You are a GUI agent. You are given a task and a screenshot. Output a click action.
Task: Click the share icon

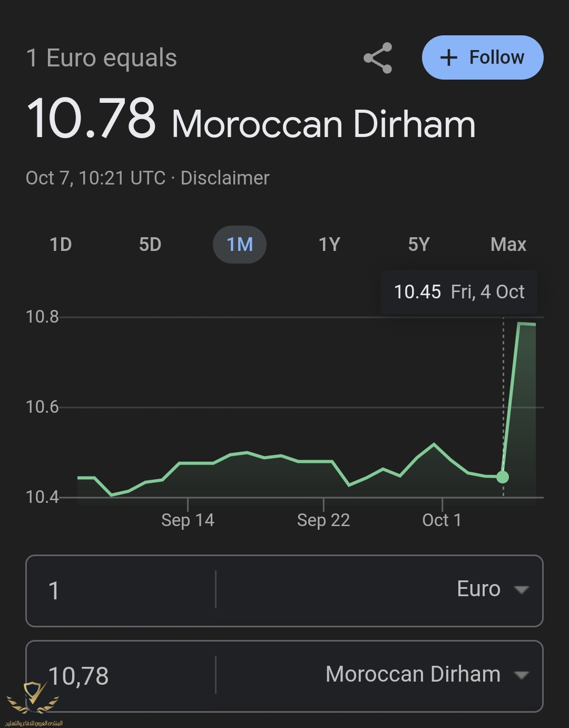click(378, 58)
